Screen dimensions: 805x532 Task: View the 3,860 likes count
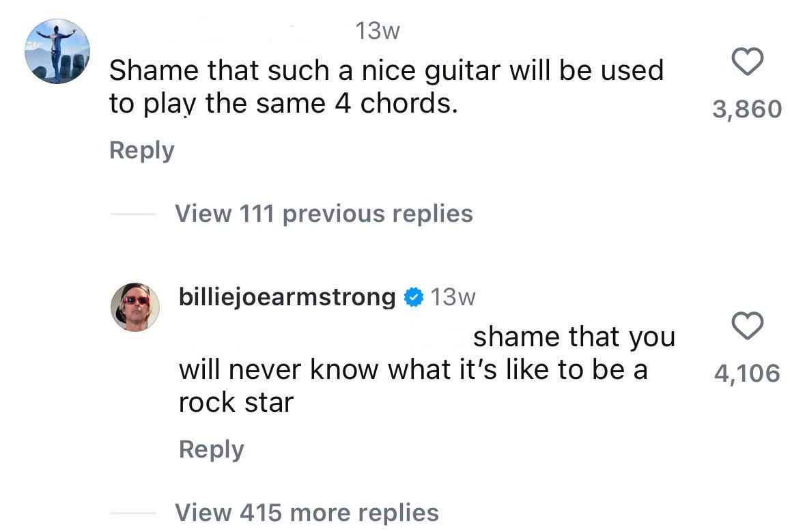(x=747, y=109)
